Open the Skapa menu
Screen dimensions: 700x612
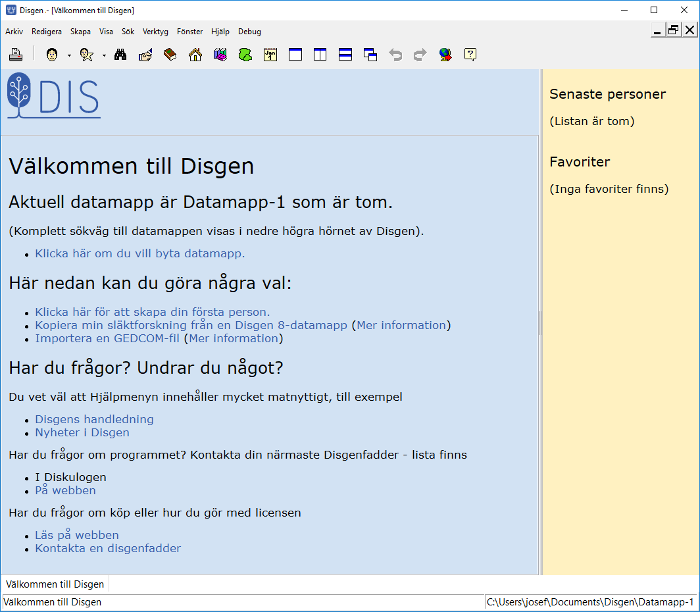pos(80,32)
